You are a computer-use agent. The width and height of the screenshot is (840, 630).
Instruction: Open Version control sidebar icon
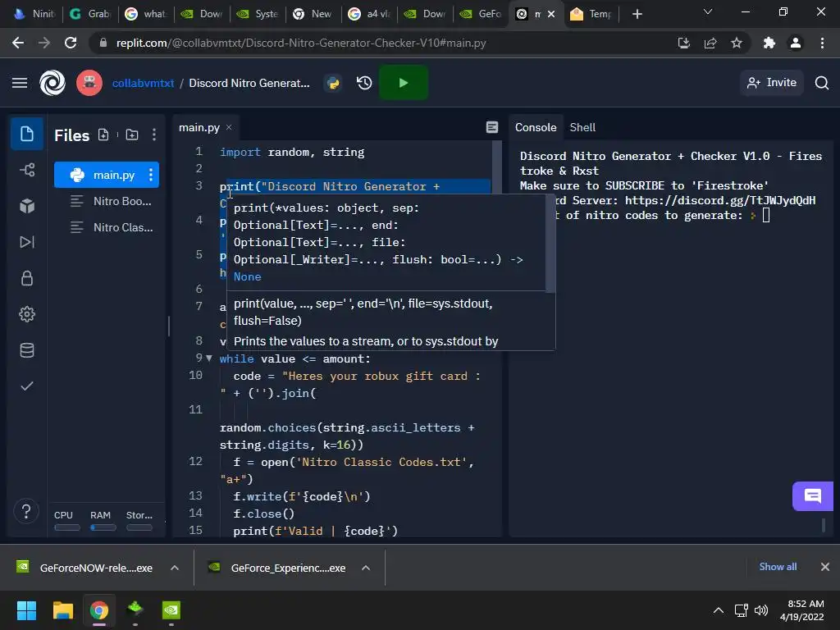(27, 170)
